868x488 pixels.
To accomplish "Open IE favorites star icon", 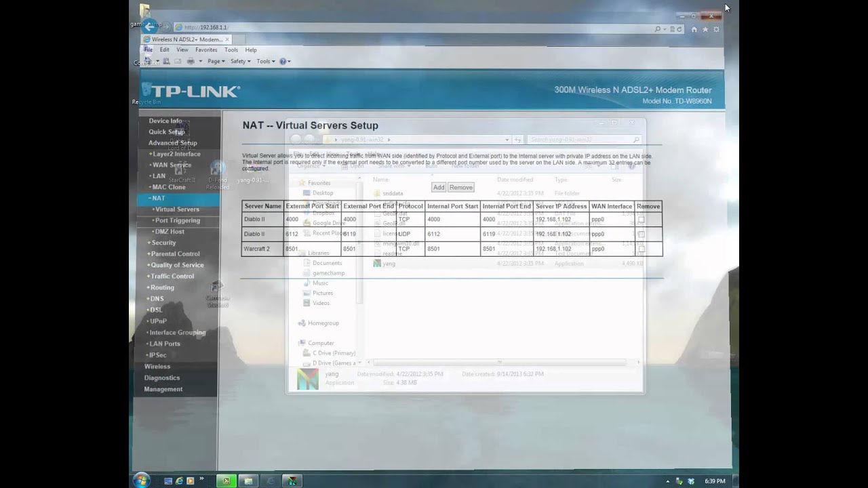I will (x=705, y=29).
